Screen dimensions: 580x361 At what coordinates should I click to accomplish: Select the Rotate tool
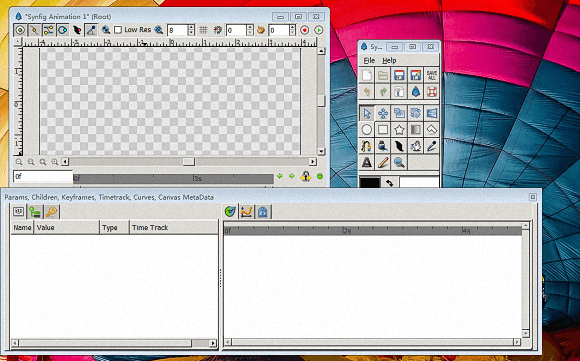[x=415, y=113]
